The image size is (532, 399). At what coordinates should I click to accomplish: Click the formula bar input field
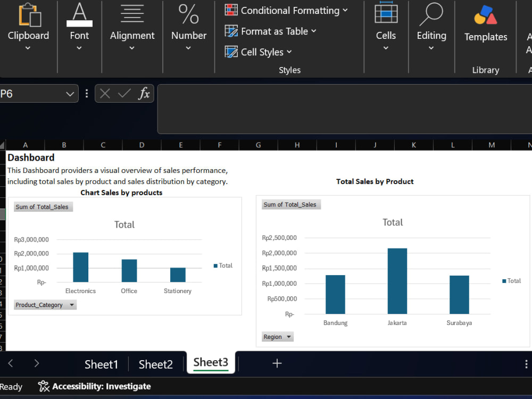344,109
